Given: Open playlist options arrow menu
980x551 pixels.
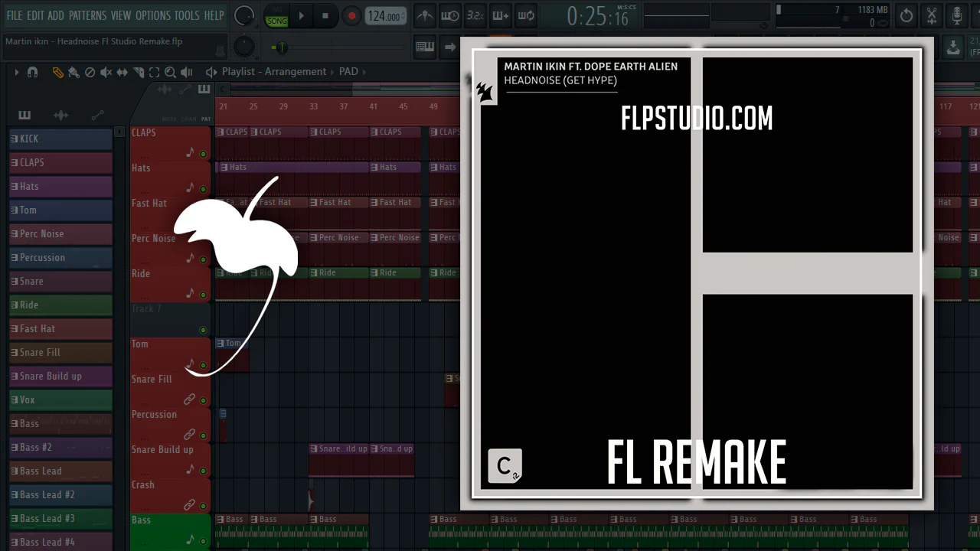Looking at the screenshot, I should 16,72.
